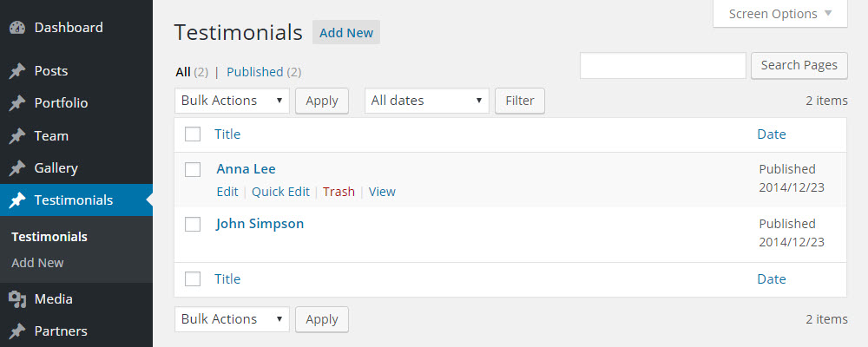Click the Quick Edit link for Anna Lee
This screenshot has width=868, height=347.
280,192
